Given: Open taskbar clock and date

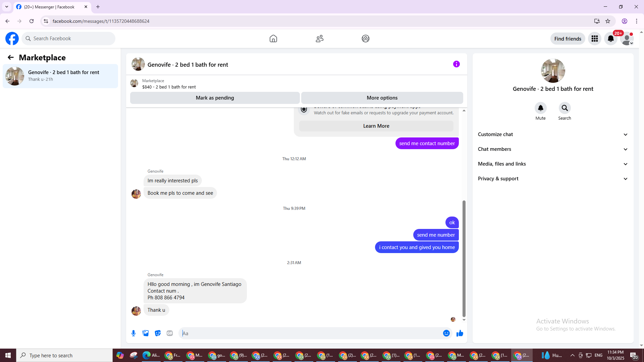Looking at the screenshot, I should click(615, 355).
